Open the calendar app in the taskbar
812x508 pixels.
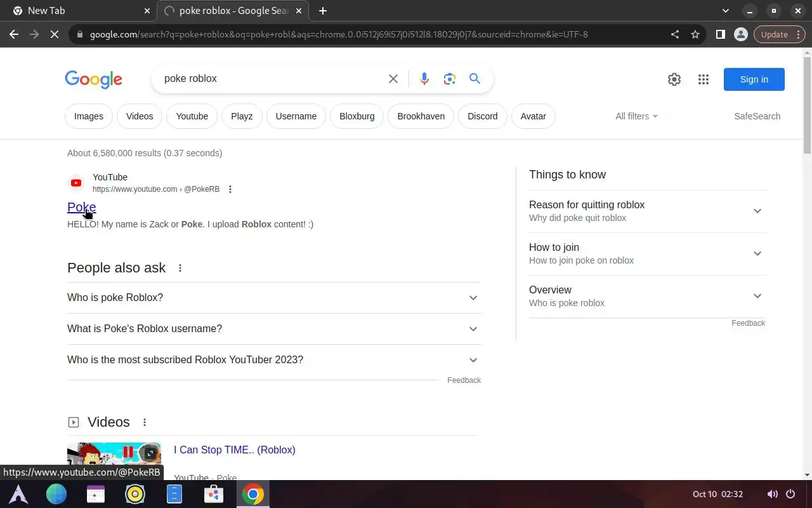coord(96,494)
